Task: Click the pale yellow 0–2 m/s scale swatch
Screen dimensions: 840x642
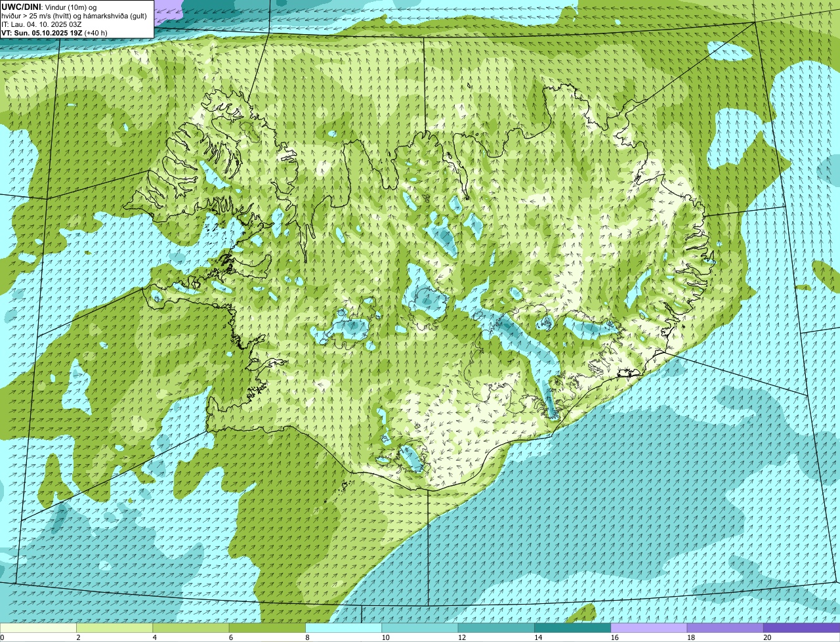Action: coord(38,628)
